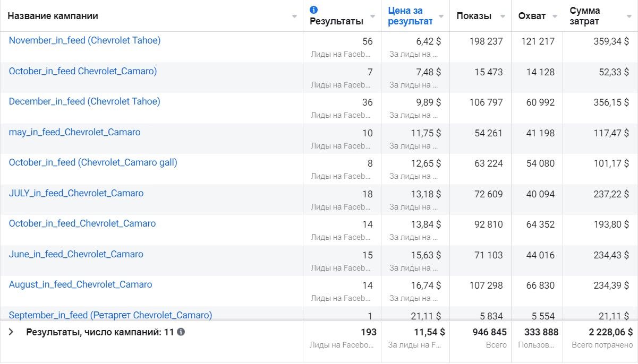This screenshot has height=364, width=638.
Task: Open Сумма затрат column dropdown arrow
Action: click(628, 16)
